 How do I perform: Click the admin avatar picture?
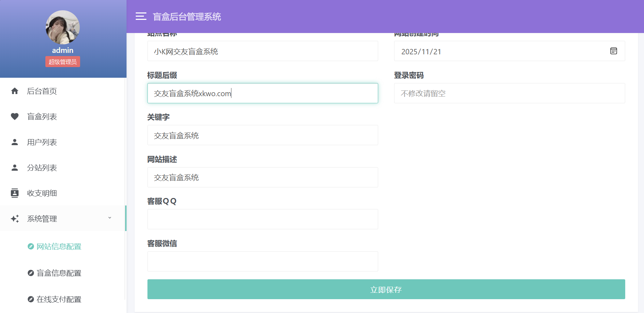pos(63,27)
